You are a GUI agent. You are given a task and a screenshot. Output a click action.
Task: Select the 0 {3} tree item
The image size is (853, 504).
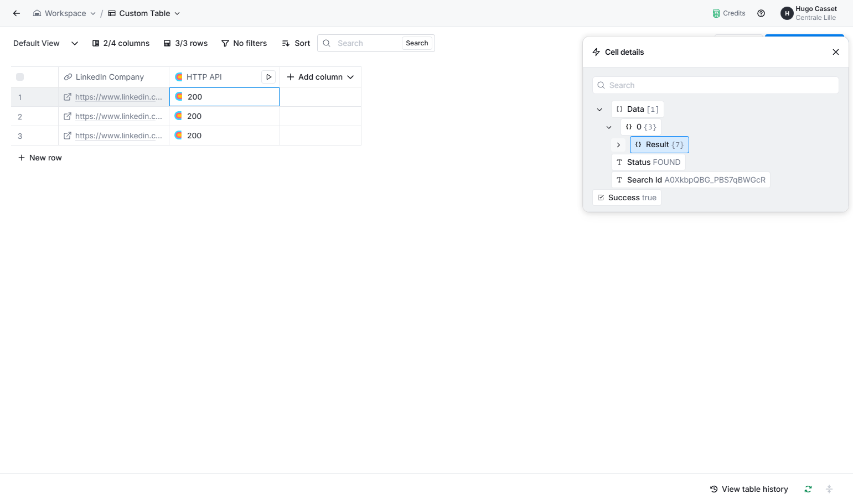pos(641,127)
